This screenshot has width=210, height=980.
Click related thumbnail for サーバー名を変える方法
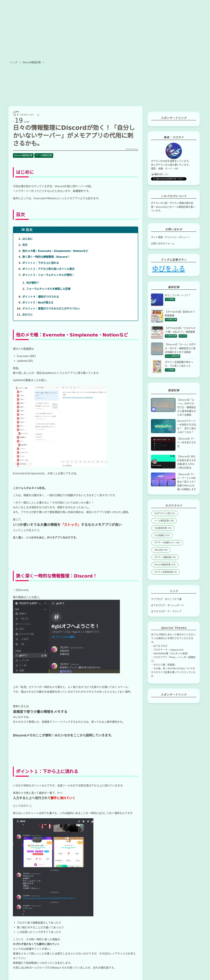(163, 444)
